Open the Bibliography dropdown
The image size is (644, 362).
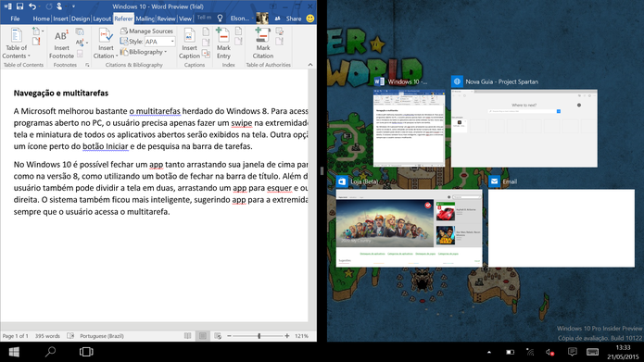tap(144, 52)
